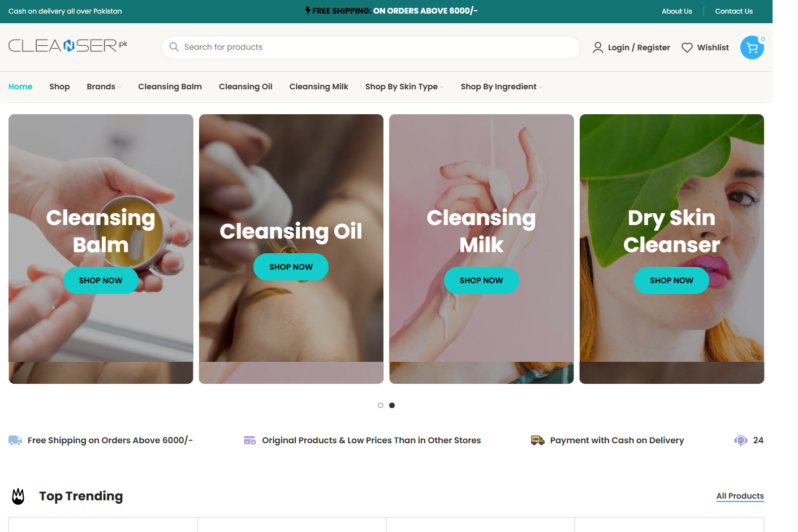
Task: Focus the Search for products field
Action: (x=371, y=47)
